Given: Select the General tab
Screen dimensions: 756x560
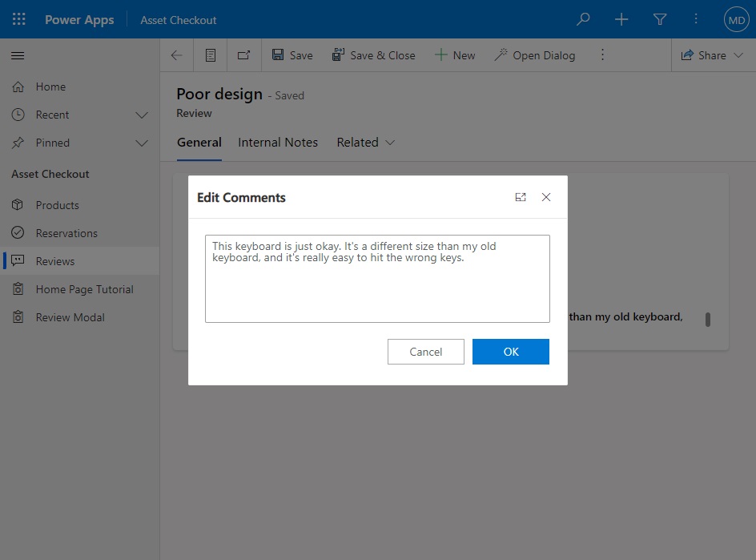Looking at the screenshot, I should 199,142.
